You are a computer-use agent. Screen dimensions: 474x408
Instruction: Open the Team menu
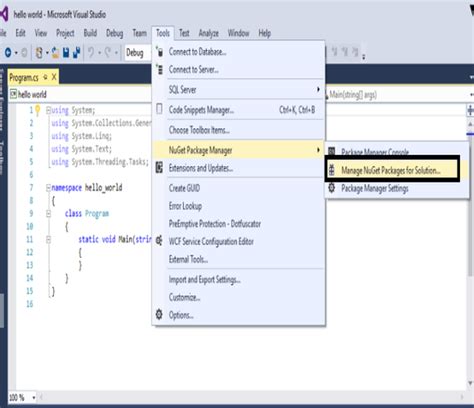coord(139,33)
